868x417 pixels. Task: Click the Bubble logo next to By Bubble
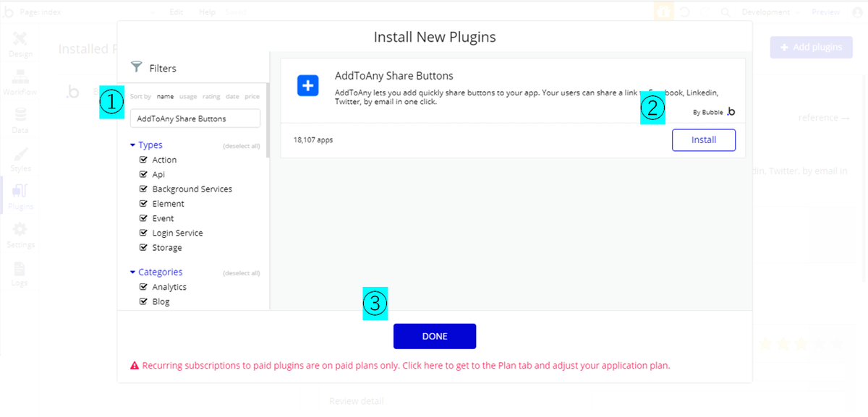click(731, 111)
